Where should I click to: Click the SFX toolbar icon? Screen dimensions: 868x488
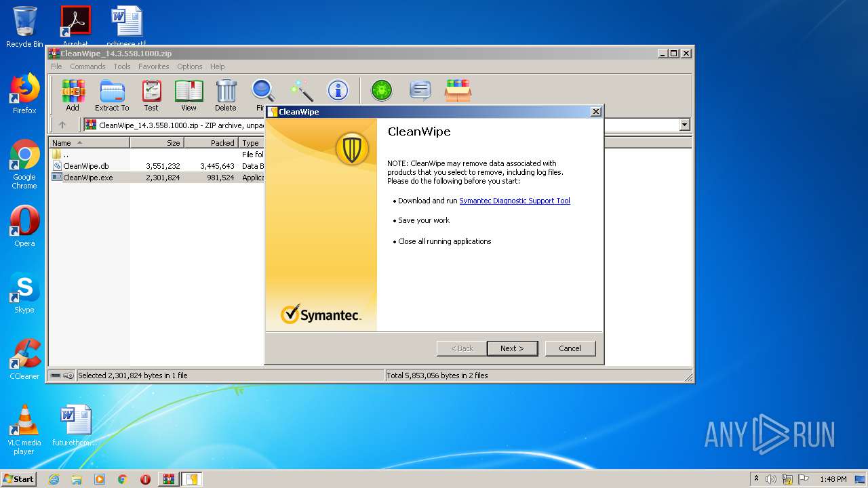(458, 90)
